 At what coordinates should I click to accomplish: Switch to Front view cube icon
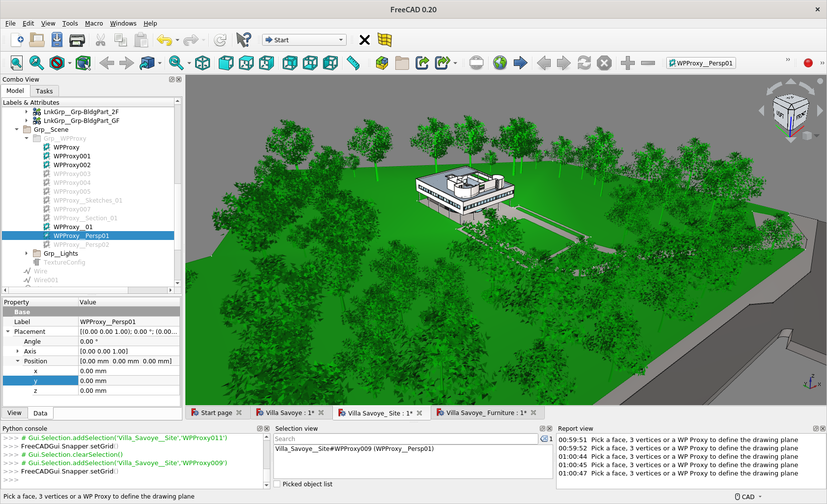(226, 63)
